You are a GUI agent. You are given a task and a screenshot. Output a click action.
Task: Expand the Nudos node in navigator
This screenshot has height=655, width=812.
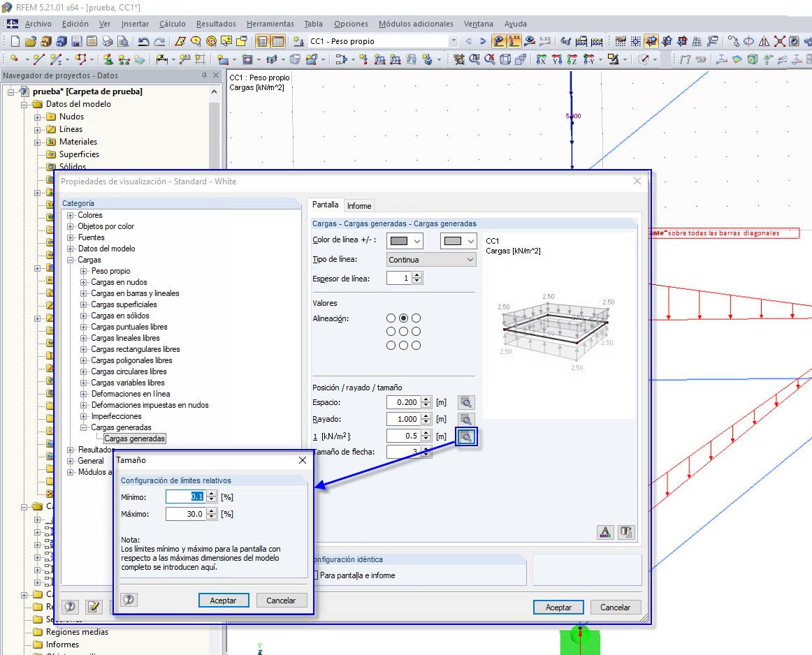[x=37, y=117]
